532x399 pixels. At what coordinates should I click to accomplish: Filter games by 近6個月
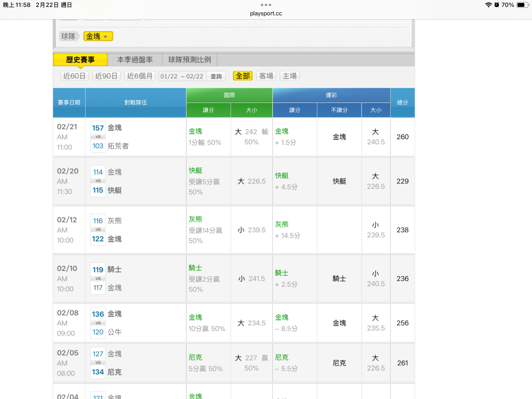[x=140, y=76]
